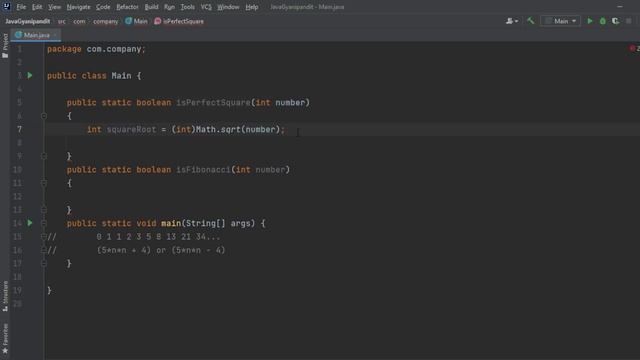Open the VCS menu
Screen dimensions: 640x360
pyautogui.click(x=206, y=7)
